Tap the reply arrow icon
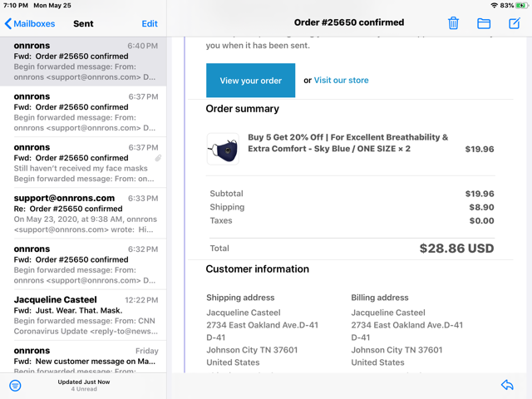The height and width of the screenshot is (399, 532). [x=508, y=385]
